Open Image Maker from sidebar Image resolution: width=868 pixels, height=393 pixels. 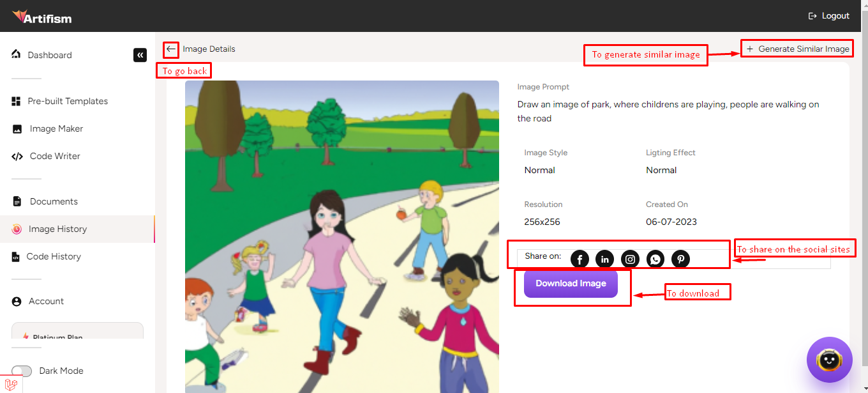[x=56, y=128]
